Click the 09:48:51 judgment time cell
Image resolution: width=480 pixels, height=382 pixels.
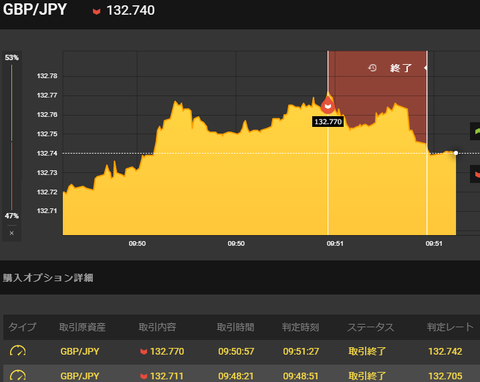[x=301, y=376]
